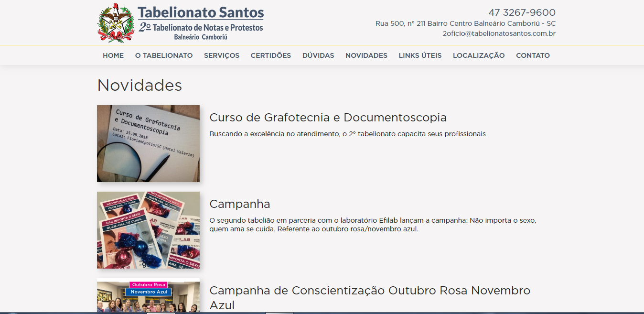Open Curso de Grafotecnia e Documentoscopia headline
The image size is (644, 314).
pos(328,118)
